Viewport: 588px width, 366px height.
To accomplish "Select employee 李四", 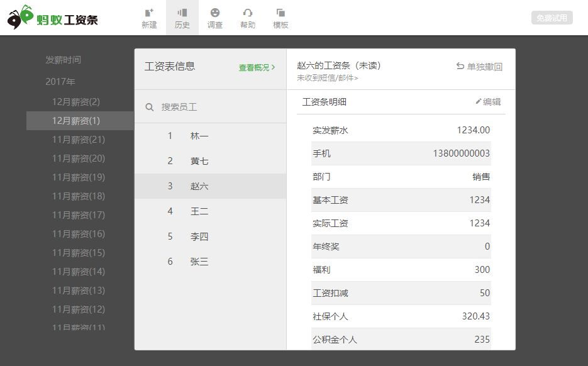I will (x=211, y=236).
